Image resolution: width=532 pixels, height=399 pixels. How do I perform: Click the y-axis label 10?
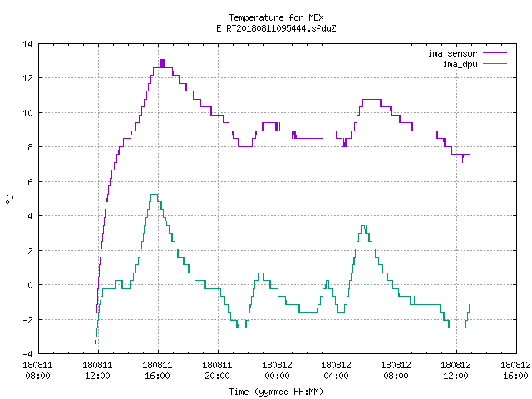tap(27, 113)
